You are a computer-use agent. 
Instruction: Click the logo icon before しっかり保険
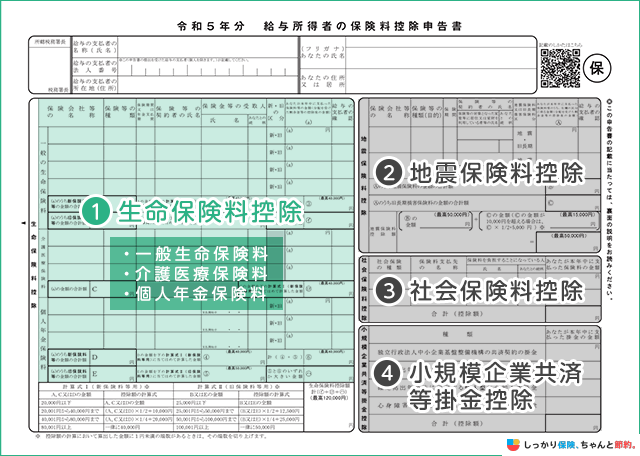pyautogui.click(x=513, y=445)
